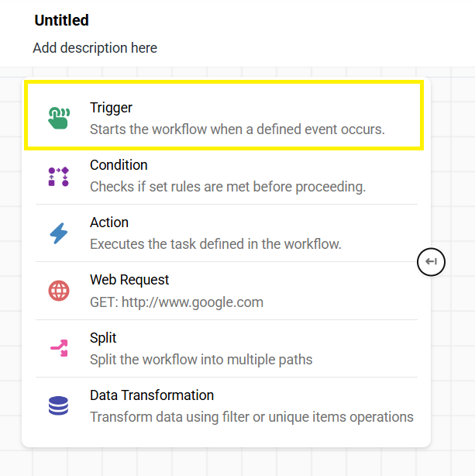Viewport: 475px width, 476px height.
Task: Pick the Action node label
Action: click(x=109, y=222)
